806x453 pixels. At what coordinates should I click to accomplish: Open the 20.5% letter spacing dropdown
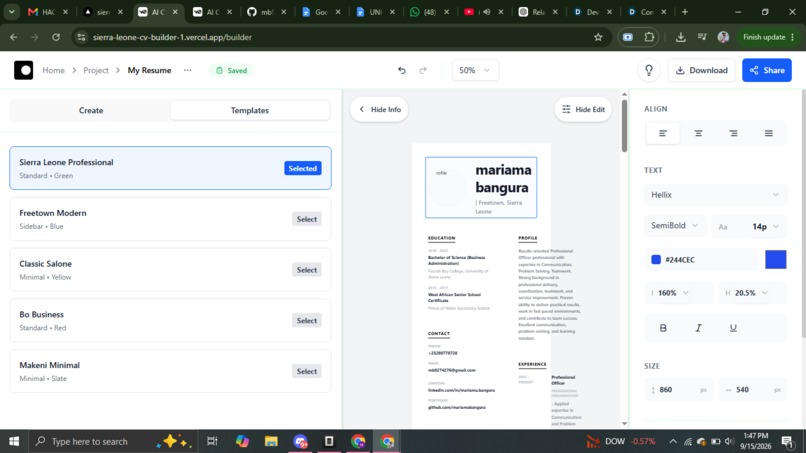[753, 293]
